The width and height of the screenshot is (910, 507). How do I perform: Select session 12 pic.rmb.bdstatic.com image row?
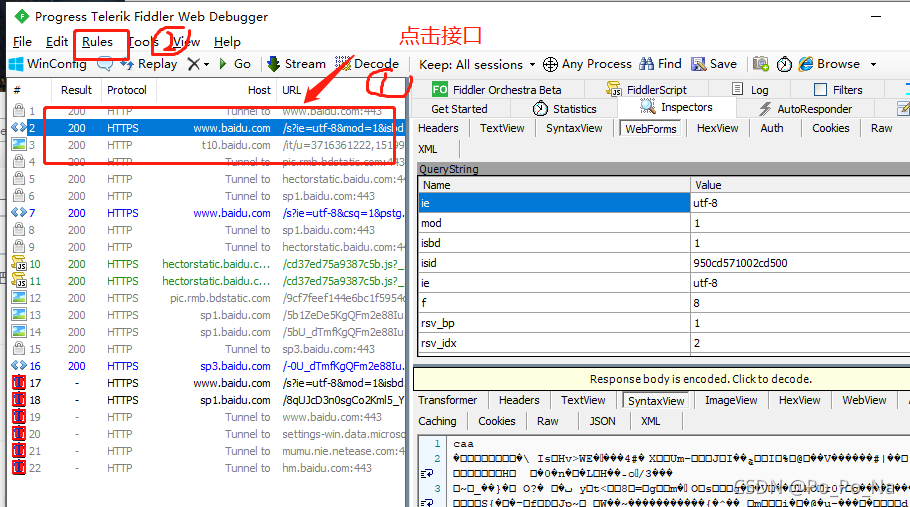tap(208, 298)
